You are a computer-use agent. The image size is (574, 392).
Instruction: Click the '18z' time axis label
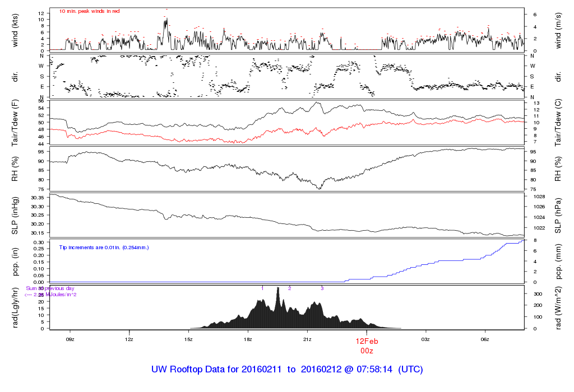click(x=248, y=339)
